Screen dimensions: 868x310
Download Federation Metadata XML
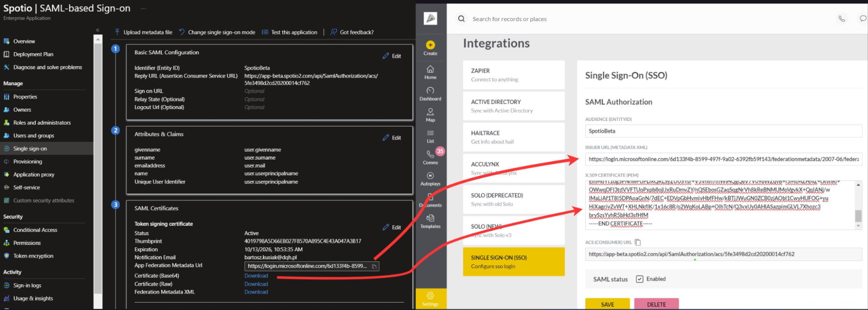[256, 292]
